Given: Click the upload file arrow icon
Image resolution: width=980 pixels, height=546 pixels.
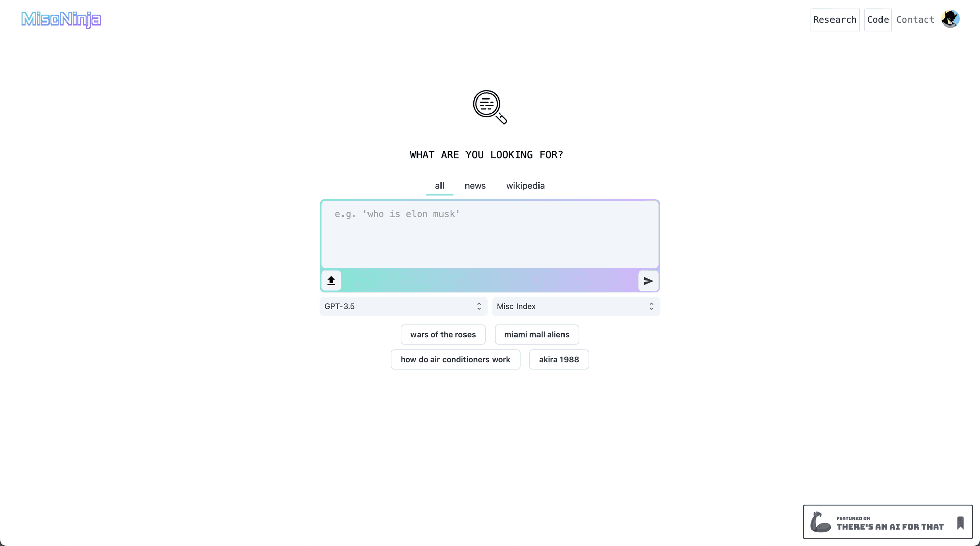Looking at the screenshot, I should click(x=331, y=281).
